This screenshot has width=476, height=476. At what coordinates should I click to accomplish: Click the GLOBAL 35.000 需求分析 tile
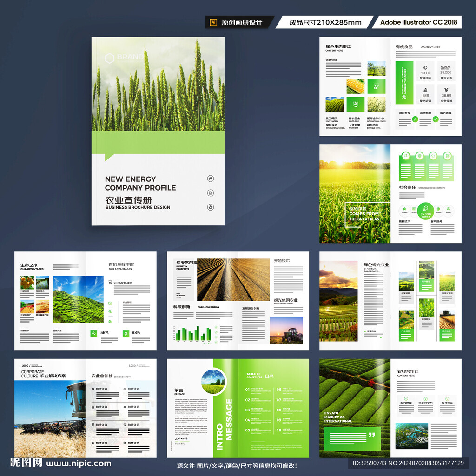pyautogui.click(x=446, y=71)
